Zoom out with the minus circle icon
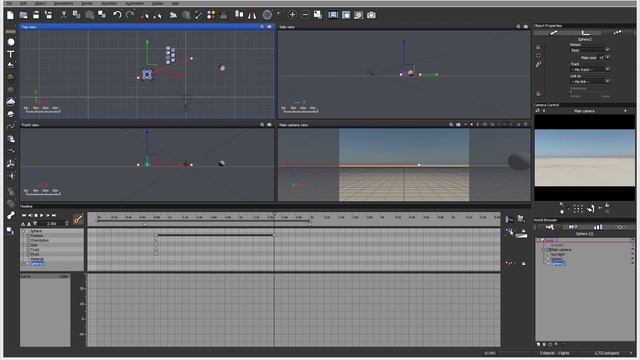Image resolution: width=640 pixels, height=360 pixels. 305,15
